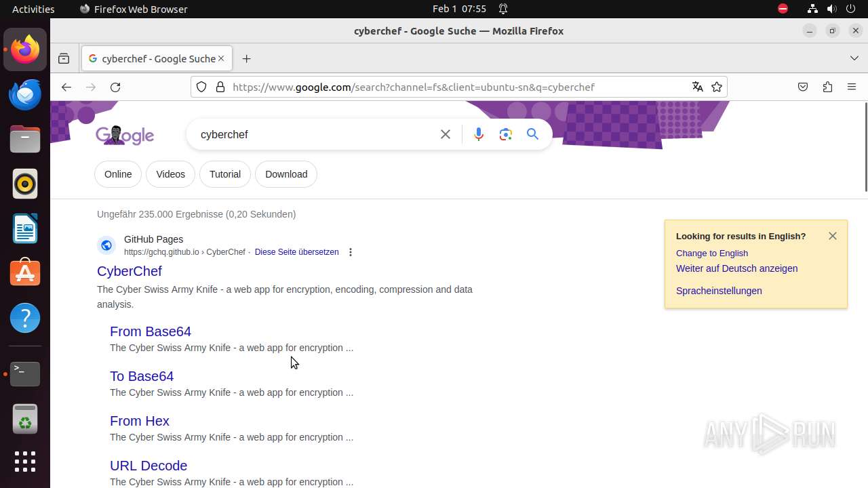Open the To Base64 sitelink
The height and width of the screenshot is (488, 868).
[x=142, y=376]
